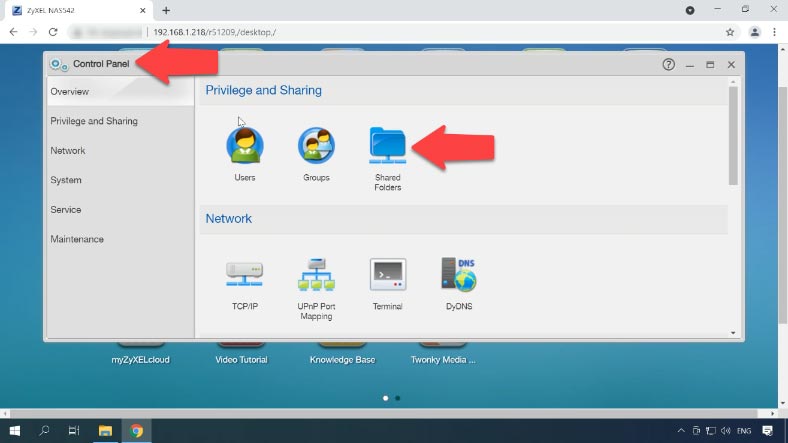
Task: Click the browser forward arrow
Action: 33,32
